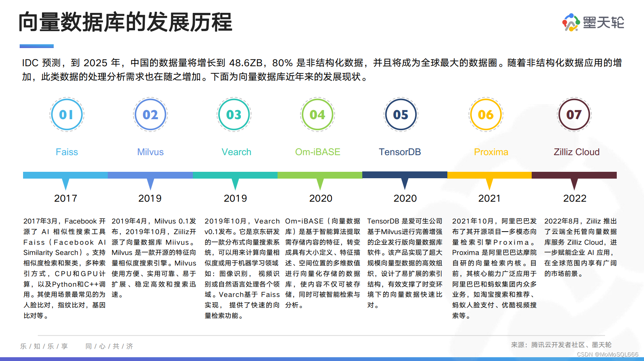Click the footer text 乐/知/乐/享
The height and width of the screenshot is (361, 644).
coord(44,346)
